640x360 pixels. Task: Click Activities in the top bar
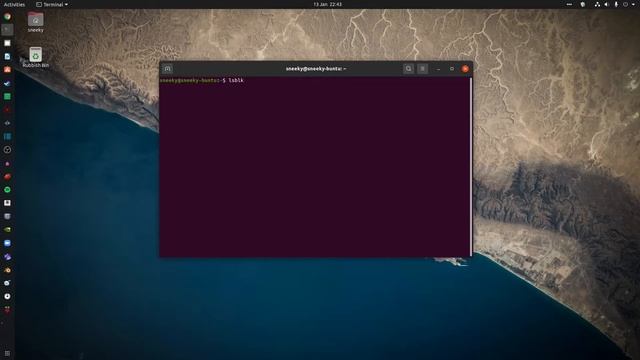(x=14, y=4)
